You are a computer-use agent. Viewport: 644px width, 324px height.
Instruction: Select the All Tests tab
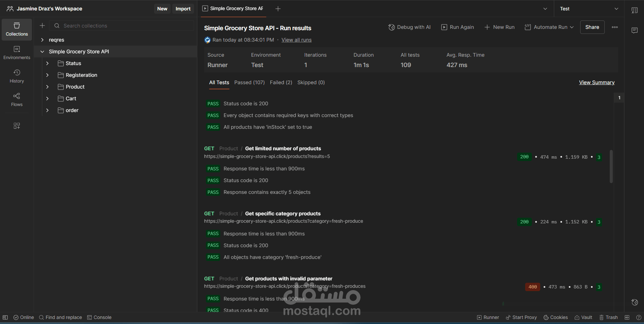[219, 83]
